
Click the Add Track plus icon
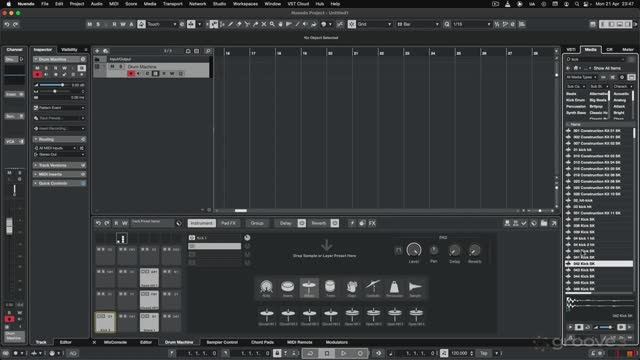point(97,51)
